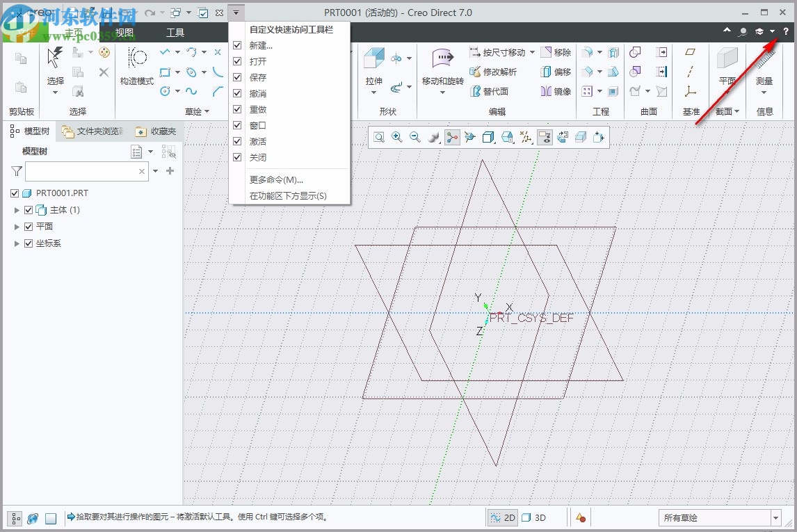Open the 所有草绘 dropdown in the status bar
The width and height of the screenshot is (797, 532).
[x=774, y=517]
